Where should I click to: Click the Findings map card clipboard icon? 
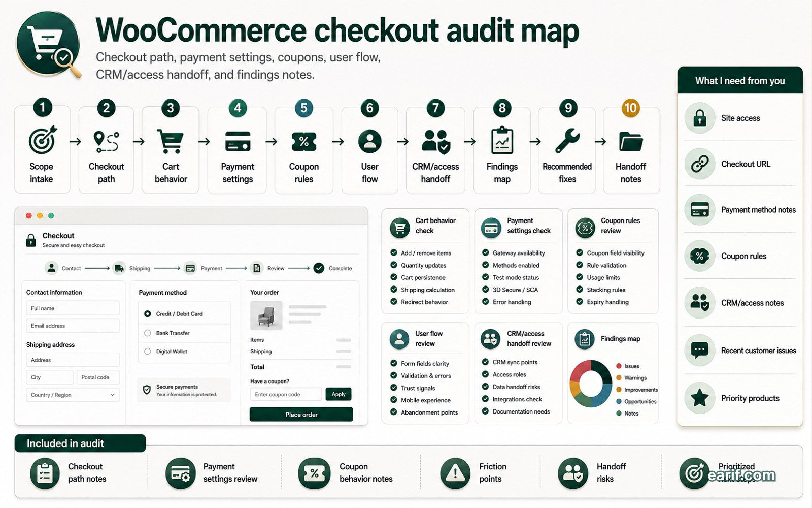pyautogui.click(x=585, y=339)
